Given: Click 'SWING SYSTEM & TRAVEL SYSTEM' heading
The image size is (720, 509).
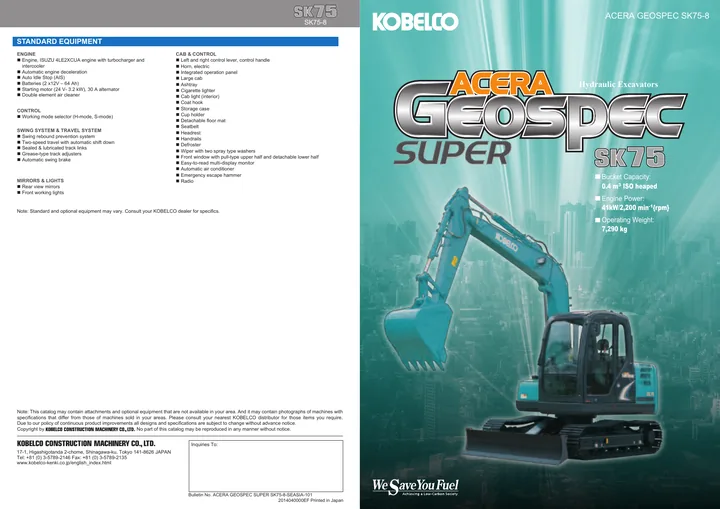Looking at the screenshot, I should pos(59,130).
